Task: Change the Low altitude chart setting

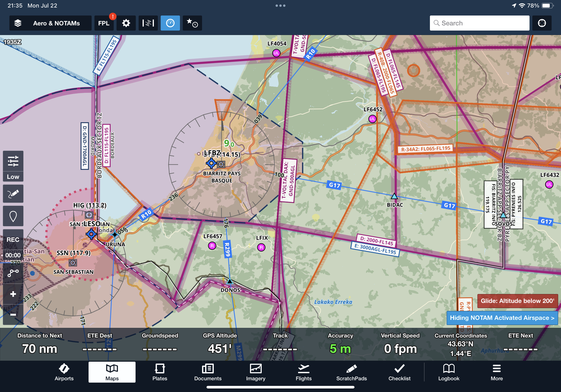Action: [13, 177]
